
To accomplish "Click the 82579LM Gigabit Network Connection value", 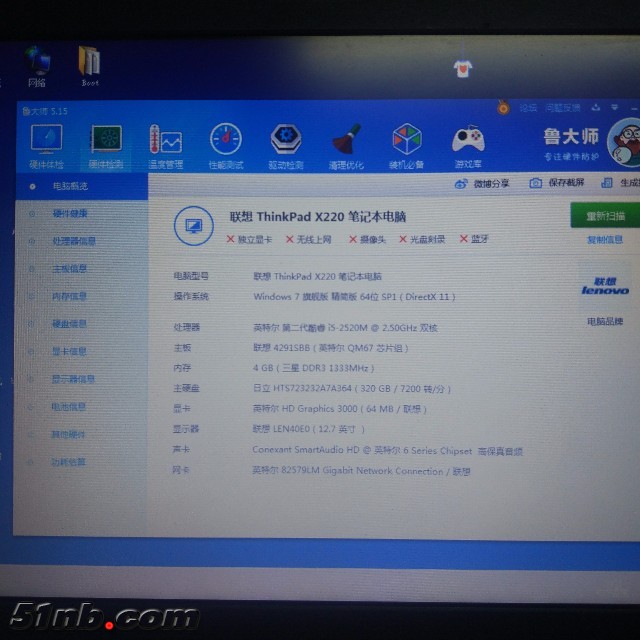I will pos(362,471).
